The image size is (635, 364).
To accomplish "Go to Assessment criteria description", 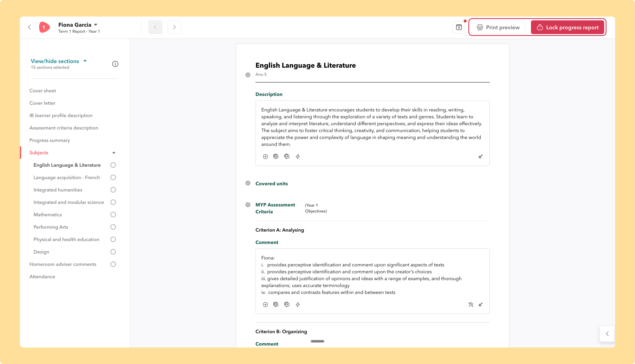I will pos(64,128).
